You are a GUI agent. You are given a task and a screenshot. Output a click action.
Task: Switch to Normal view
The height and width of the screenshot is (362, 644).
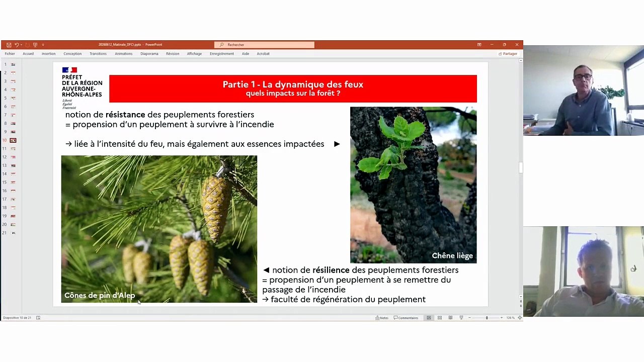pos(429,318)
